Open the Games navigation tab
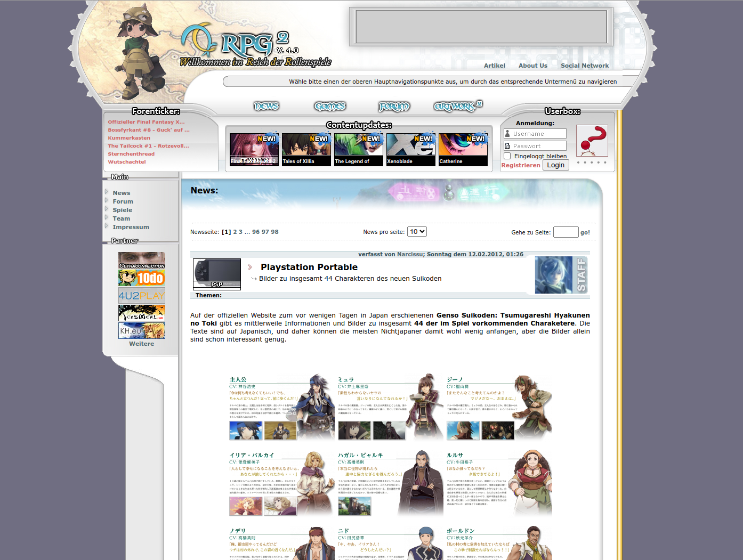The height and width of the screenshot is (560, 743). [x=330, y=107]
